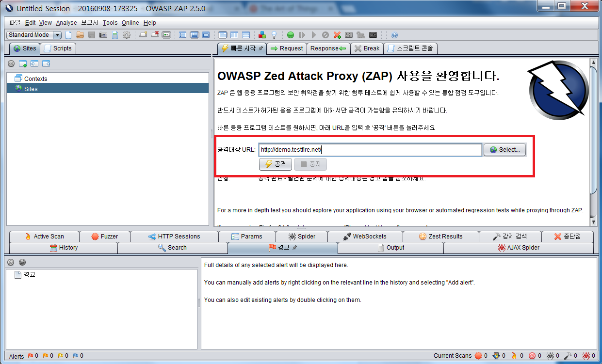
Task: Create a new session with blank page icon
Action: (67, 35)
